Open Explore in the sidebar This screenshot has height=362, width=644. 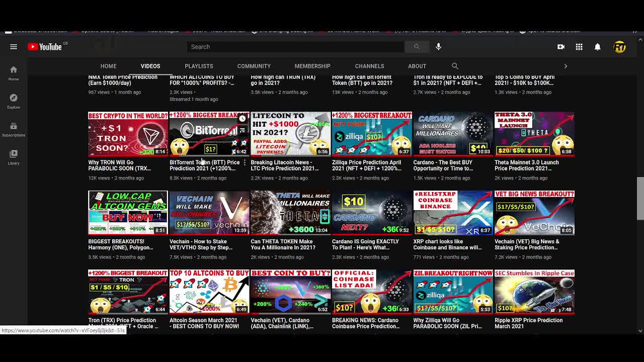[14, 101]
